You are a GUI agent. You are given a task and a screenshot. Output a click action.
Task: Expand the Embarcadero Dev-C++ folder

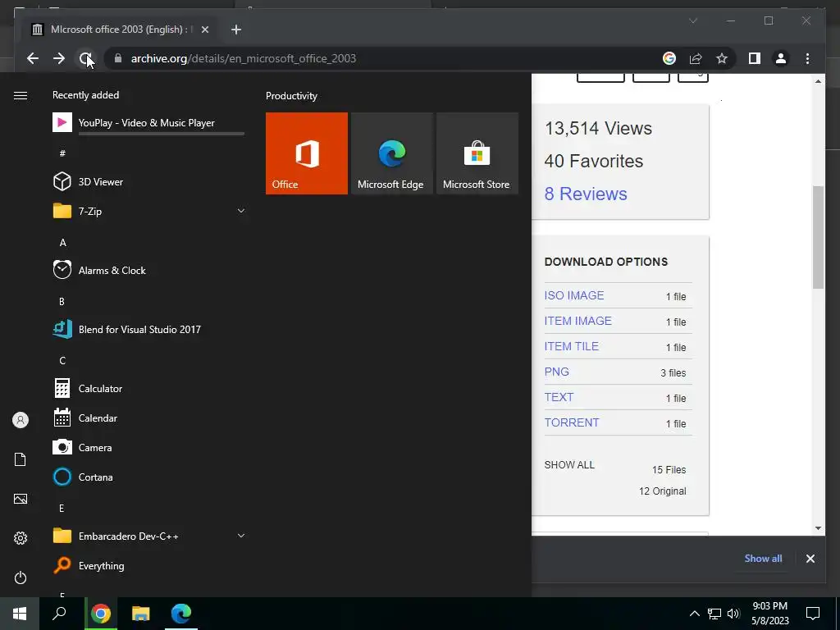point(149,536)
